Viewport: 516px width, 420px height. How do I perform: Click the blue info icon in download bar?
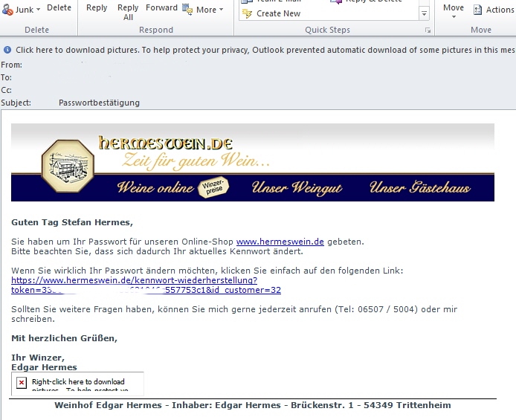pos(7,50)
